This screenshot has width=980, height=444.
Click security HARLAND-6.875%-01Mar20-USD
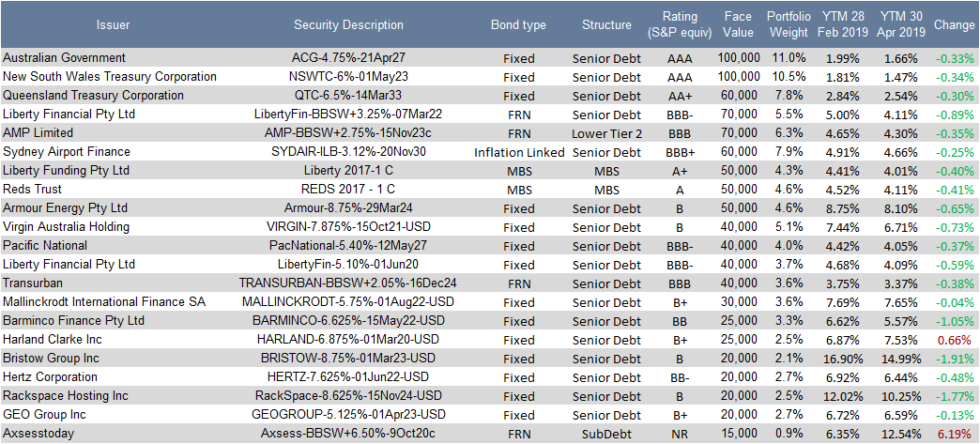349,340
